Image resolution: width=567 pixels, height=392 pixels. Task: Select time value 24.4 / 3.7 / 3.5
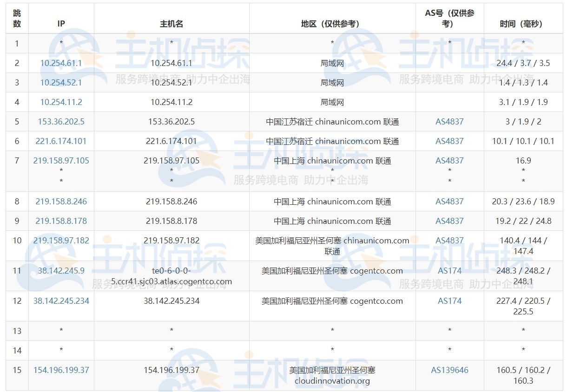click(x=523, y=63)
